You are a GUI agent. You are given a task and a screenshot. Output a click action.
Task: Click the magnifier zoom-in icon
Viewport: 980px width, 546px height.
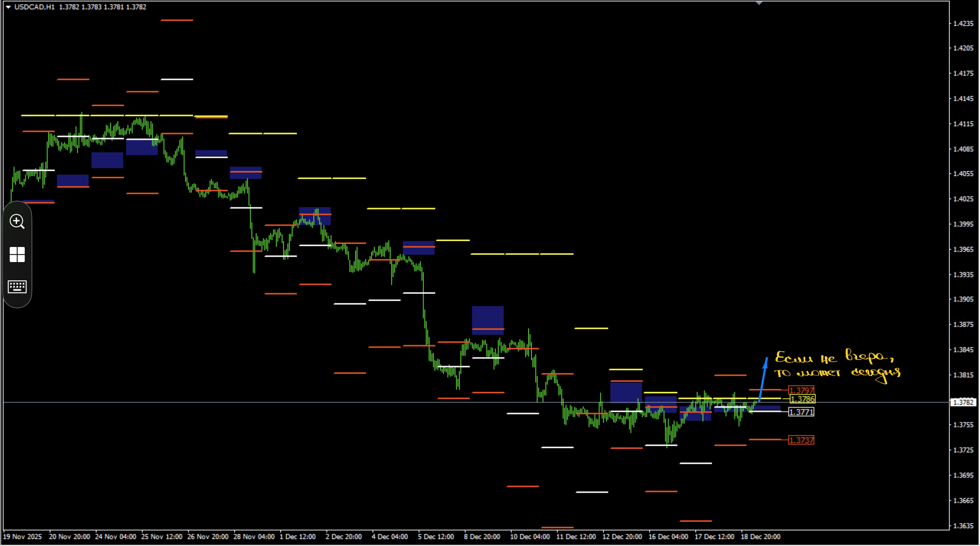coord(17,221)
